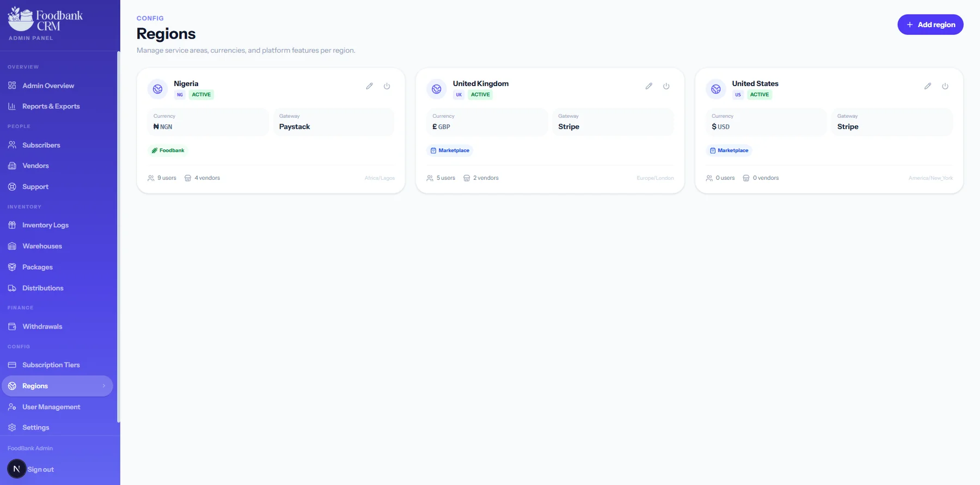Open User Management
This screenshot has width=980, height=485.
coord(57,407)
